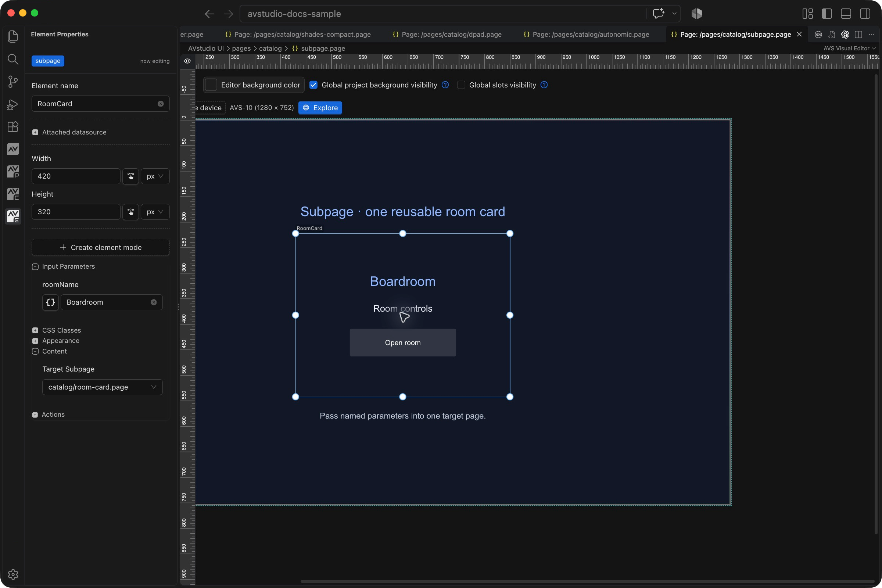Click the split editor icon in tab bar

[x=858, y=35]
